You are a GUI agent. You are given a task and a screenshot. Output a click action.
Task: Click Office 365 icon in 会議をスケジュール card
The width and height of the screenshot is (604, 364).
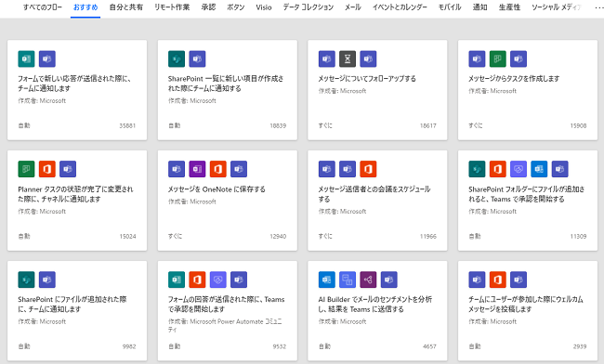point(368,169)
